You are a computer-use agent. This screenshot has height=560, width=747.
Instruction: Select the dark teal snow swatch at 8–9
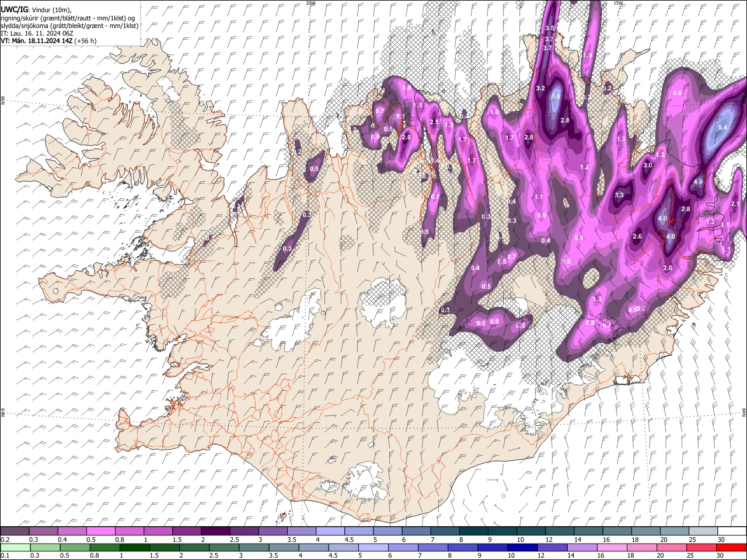click(473, 531)
